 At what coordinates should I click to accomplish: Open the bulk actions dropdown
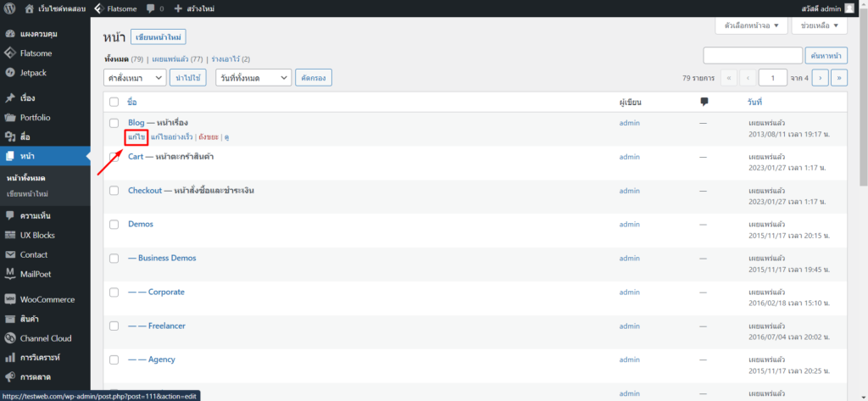(135, 78)
